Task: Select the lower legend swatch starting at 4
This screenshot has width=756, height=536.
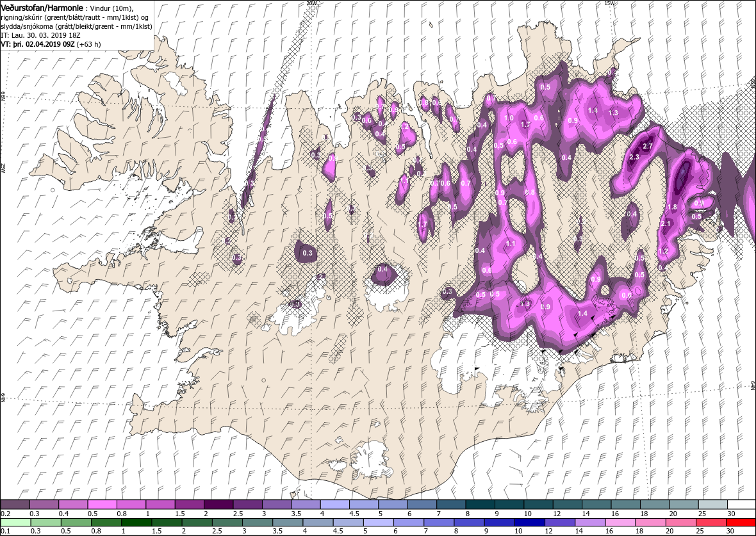Action: pyautogui.click(x=318, y=523)
